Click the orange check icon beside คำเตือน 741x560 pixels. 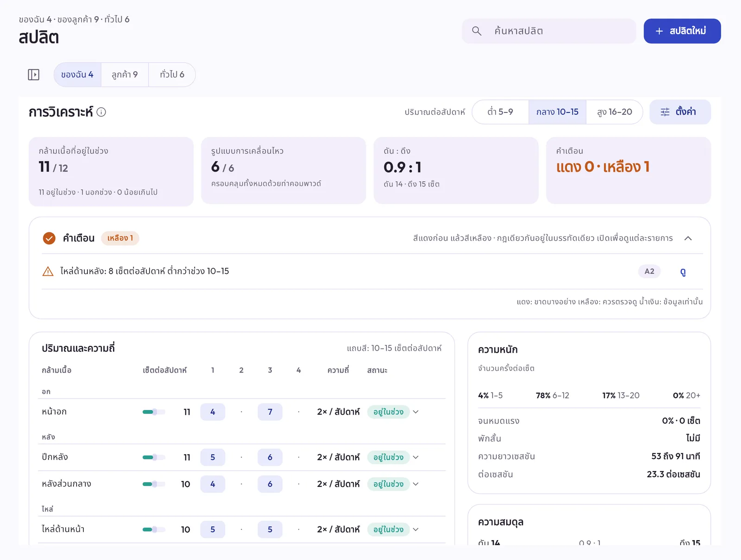(x=49, y=238)
